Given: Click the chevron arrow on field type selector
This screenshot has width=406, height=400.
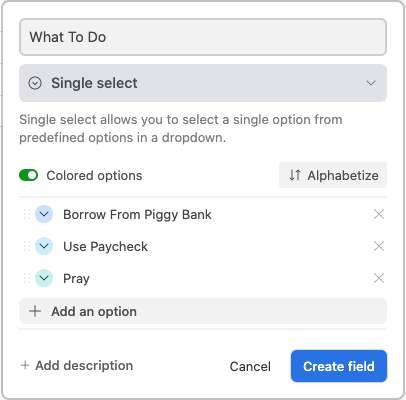Looking at the screenshot, I should [x=371, y=83].
